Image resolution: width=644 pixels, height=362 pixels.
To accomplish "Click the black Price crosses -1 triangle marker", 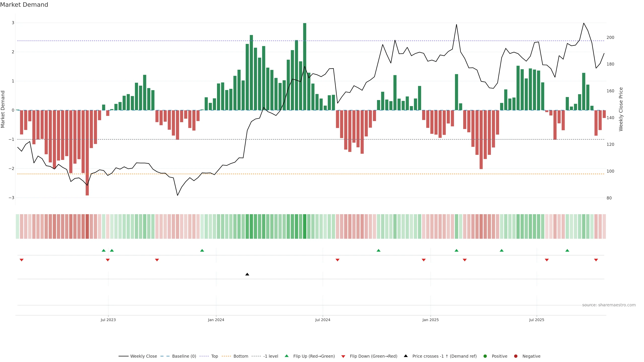I will [247, 274].
